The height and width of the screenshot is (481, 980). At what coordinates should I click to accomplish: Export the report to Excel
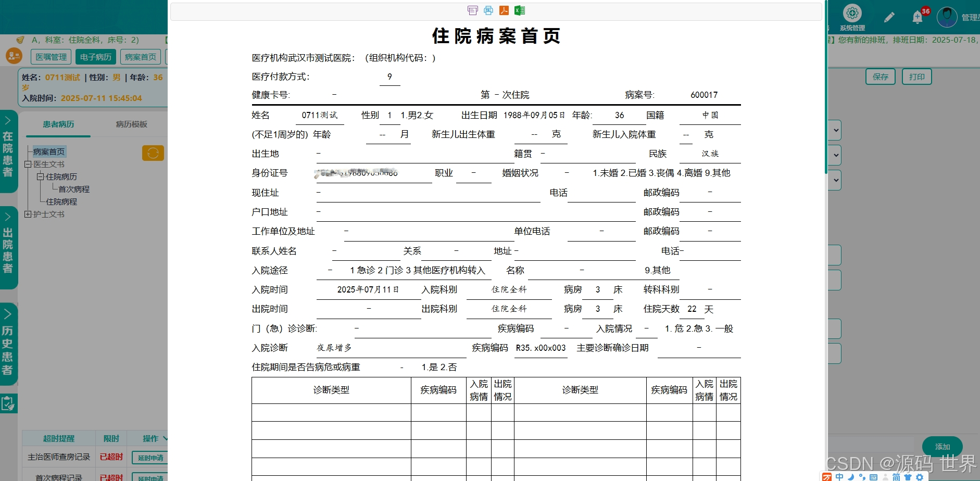(x=520, y=10)
